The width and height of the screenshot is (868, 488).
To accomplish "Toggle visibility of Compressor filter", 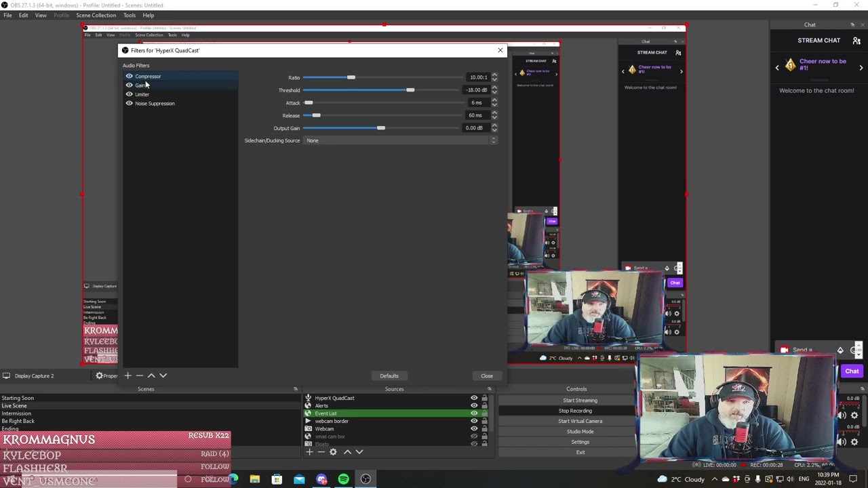I will [x=129, y=77].
